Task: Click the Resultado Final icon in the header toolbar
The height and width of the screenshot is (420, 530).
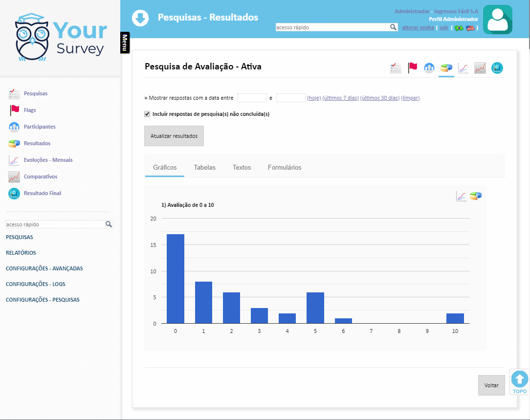Action: 497,68
